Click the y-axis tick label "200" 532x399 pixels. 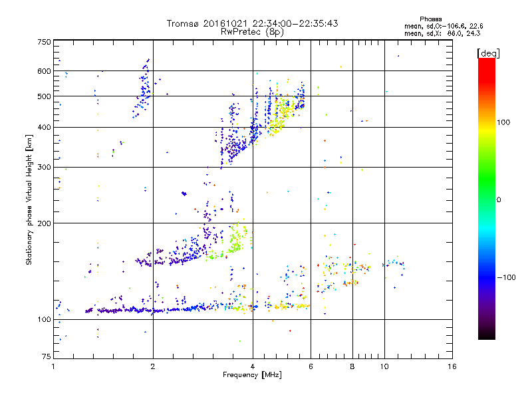pos(44,223)
